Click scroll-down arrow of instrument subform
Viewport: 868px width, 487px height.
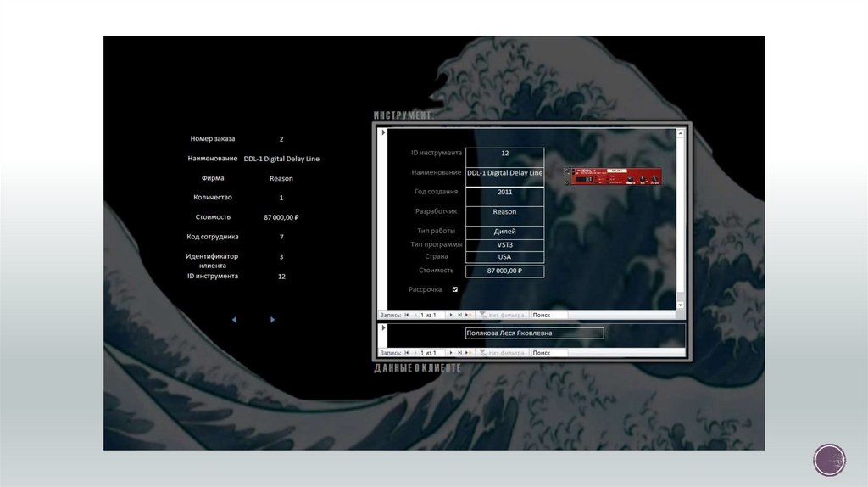click(x=681, y=305)
